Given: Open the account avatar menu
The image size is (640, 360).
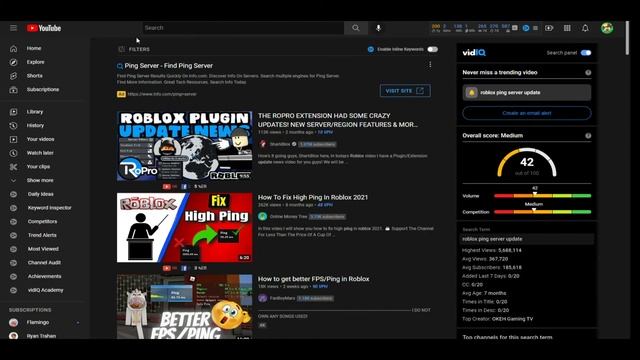Looking at the screenshot, I should [x=607, y=28].
